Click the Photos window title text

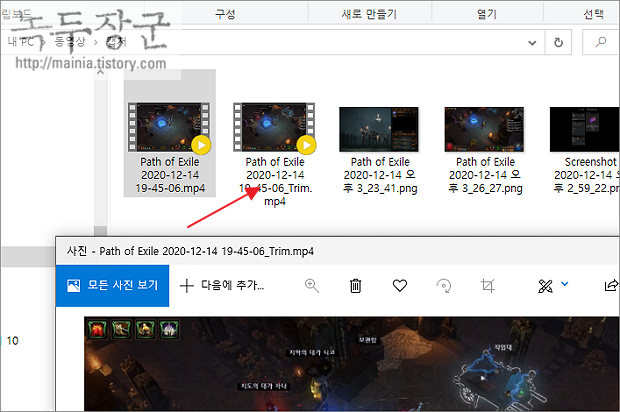tap(190, 251)
